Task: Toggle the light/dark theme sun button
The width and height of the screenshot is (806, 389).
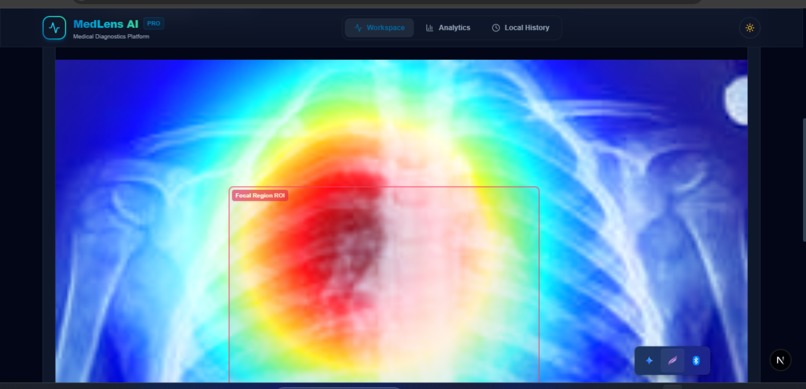Action: pyautogui.click(x=749, y=28)
